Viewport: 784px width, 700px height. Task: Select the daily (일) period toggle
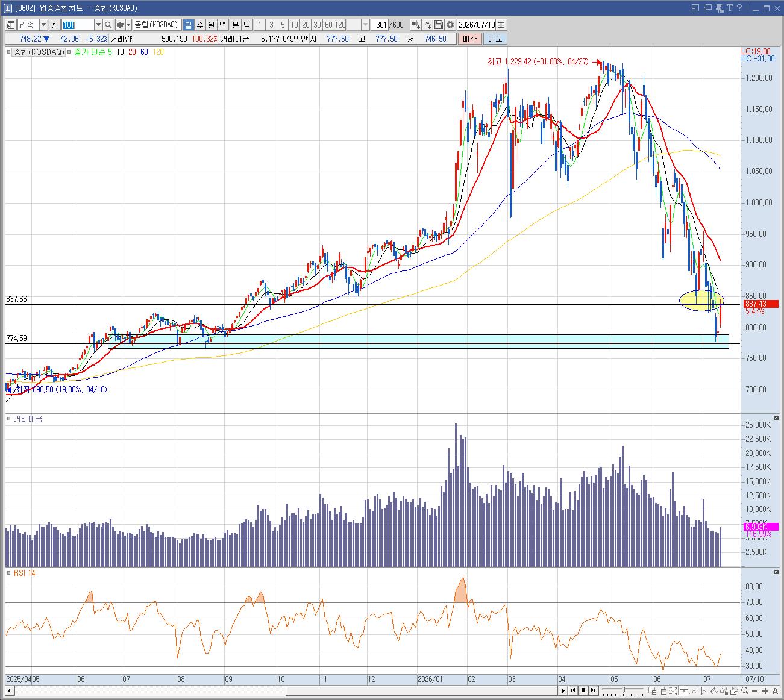pyautogui.click(x=189, y=25)
